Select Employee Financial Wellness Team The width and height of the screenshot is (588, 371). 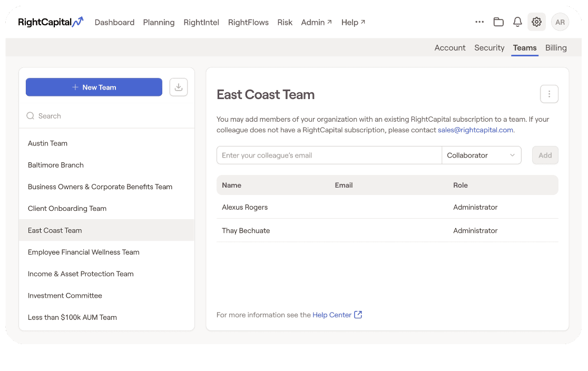(x=106, y=252)
